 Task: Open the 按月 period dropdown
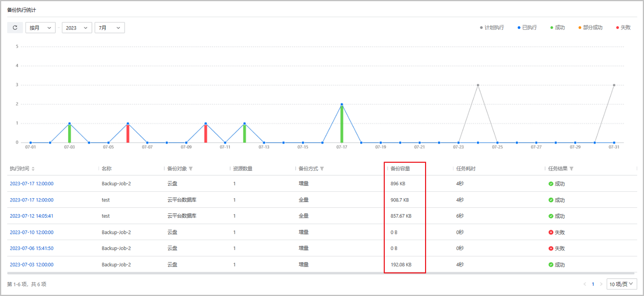[x=40, y=27]
